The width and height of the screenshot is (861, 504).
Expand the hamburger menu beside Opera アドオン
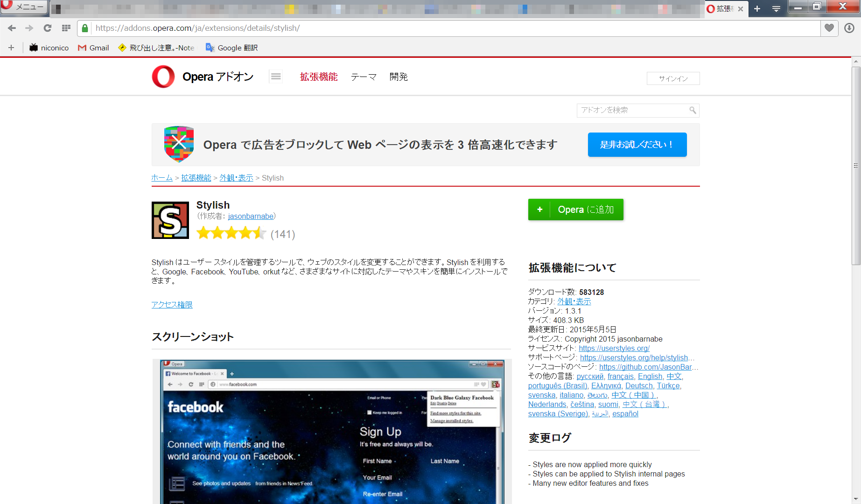pyautogui.click(x=276, y=77)
